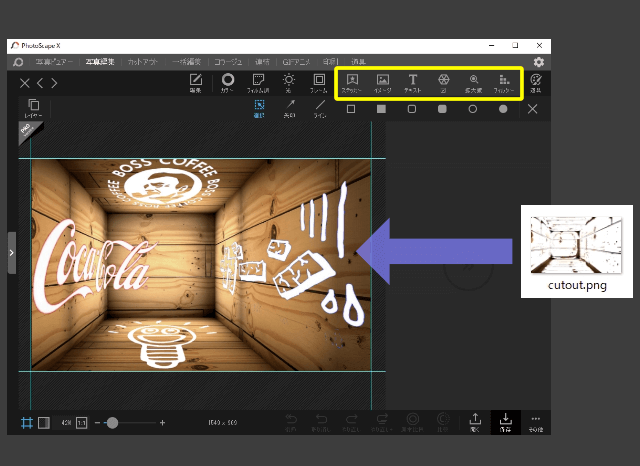Pick the filled rectangle shape
640x466 pixels.
coord(381,109)
